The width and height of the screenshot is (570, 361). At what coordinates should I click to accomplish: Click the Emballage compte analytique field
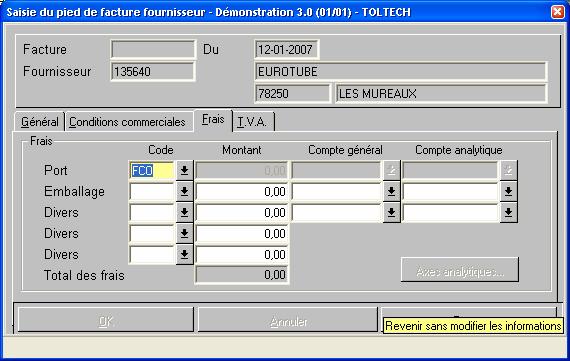(451, 191)
